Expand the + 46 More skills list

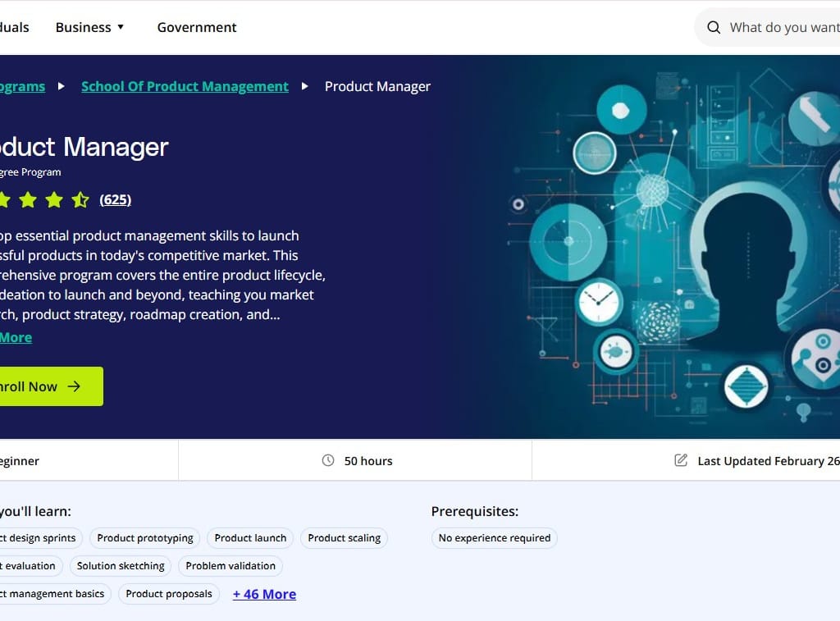264,594
